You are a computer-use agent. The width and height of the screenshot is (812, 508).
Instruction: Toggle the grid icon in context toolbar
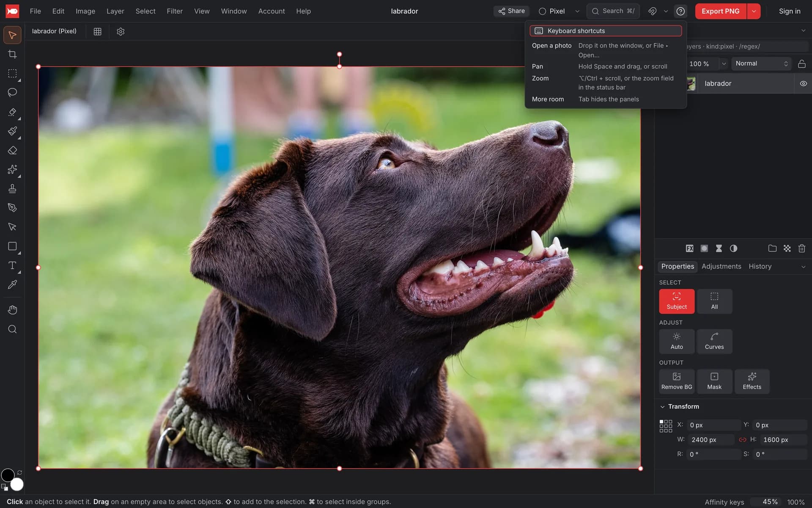[x=97, y=31]
